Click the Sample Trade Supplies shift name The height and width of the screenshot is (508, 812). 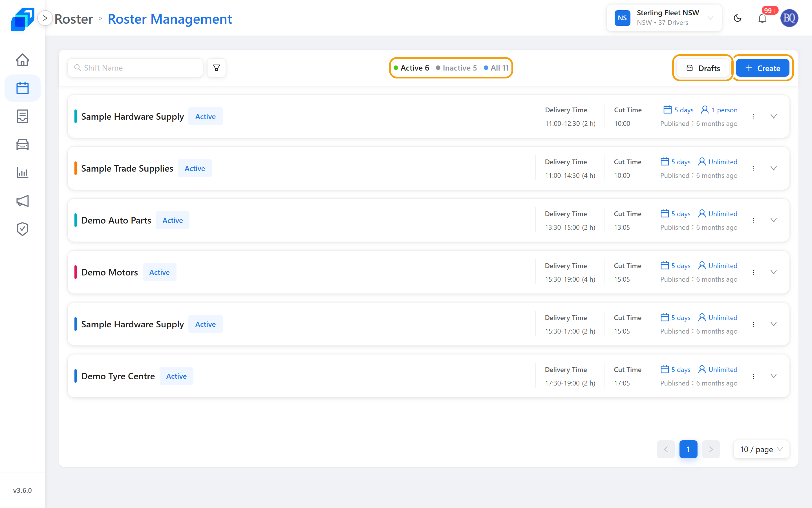coord(127,168)
